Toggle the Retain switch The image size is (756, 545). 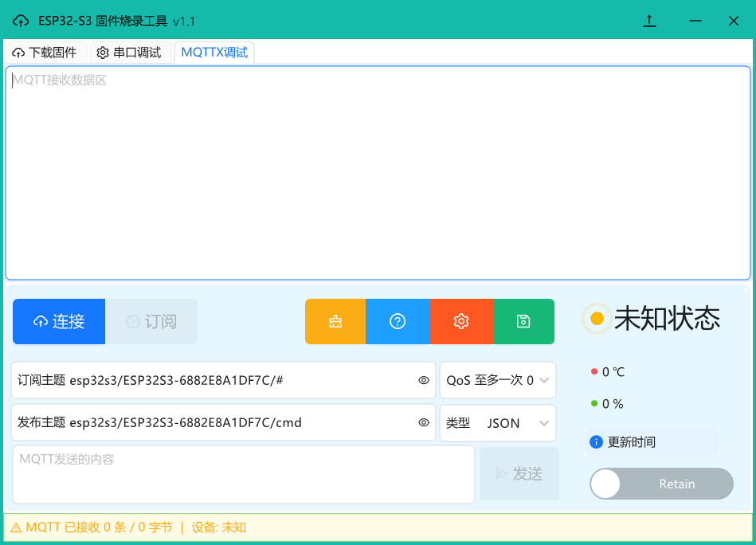pyautogui.click(x=661, y=484)
